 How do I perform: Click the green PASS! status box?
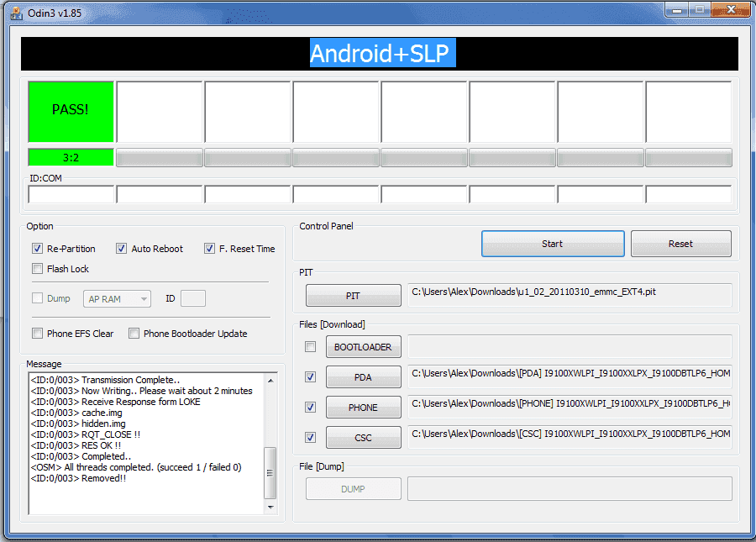[71, 112]
